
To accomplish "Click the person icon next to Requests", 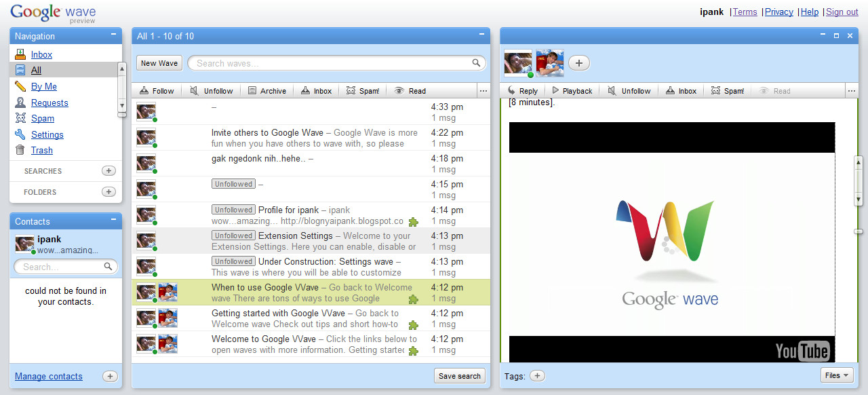I will pos(20,102).
